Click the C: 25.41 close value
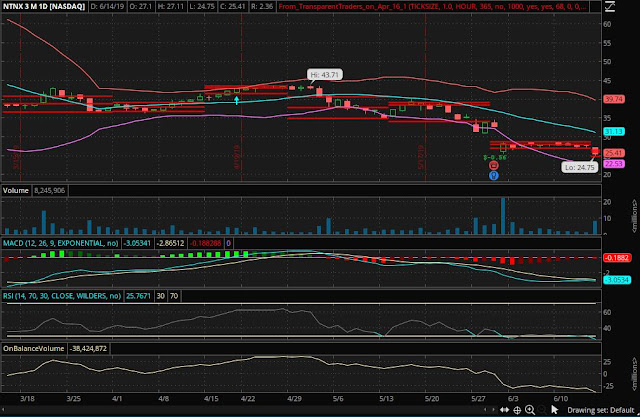The height and width of the screenshot is (417, 640). pyautogui.click(x=233, y=7)
